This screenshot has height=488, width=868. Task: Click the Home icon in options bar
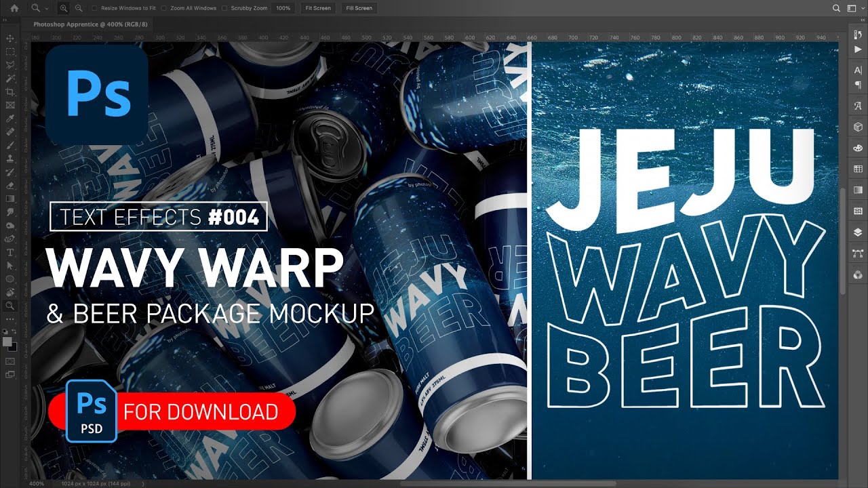click(x=14, y=8)
